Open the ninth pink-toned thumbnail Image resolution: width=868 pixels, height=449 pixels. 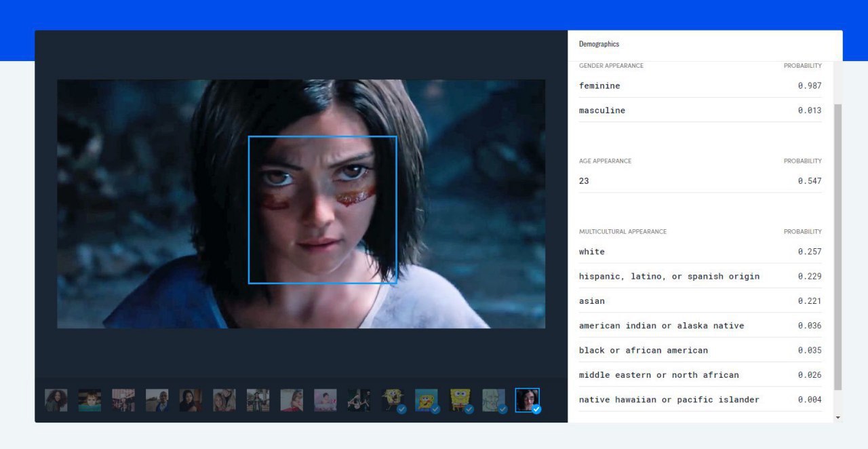pyautogui.click(x=325, y=400)
